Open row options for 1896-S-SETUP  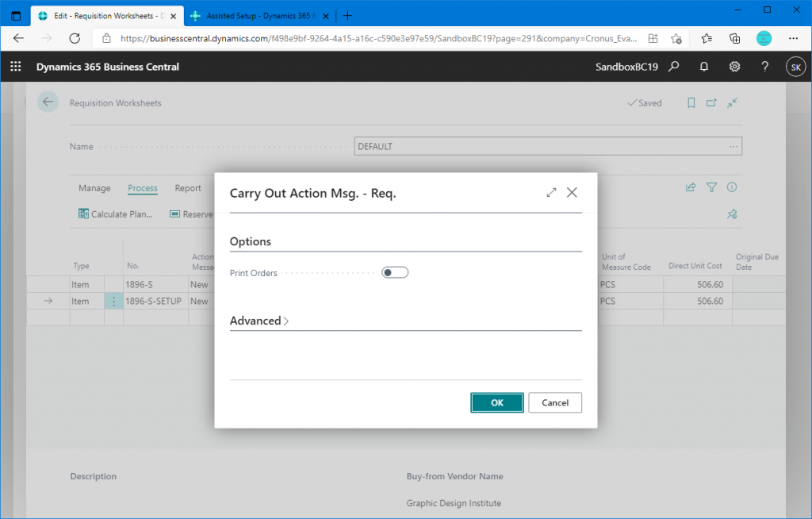click(x=113, y=302)
